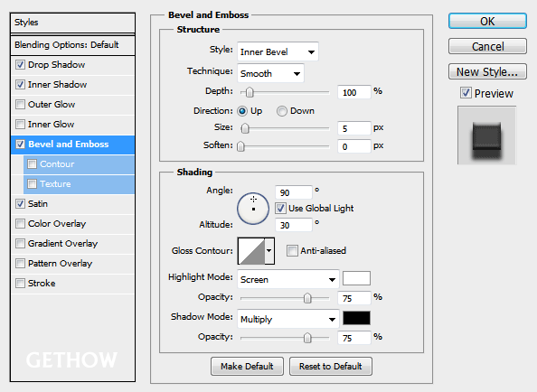The width and height of the screenshot is (537, 392).
Task: Open the Highlight Mode dropdown set to Screen
Action: click(x=288, y=279)
